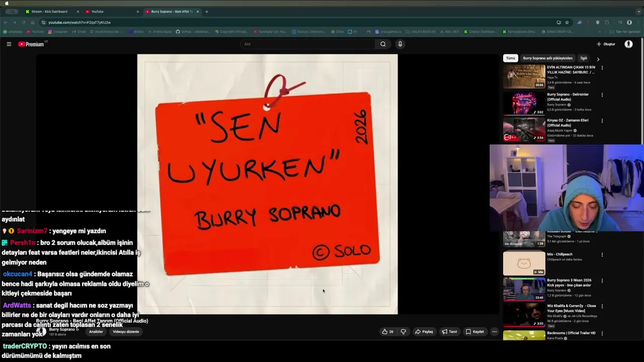Image resolution: width=644 pixels, height=362 pixels.
Task: Open the Drive bookmark
Action: point(337,32)
